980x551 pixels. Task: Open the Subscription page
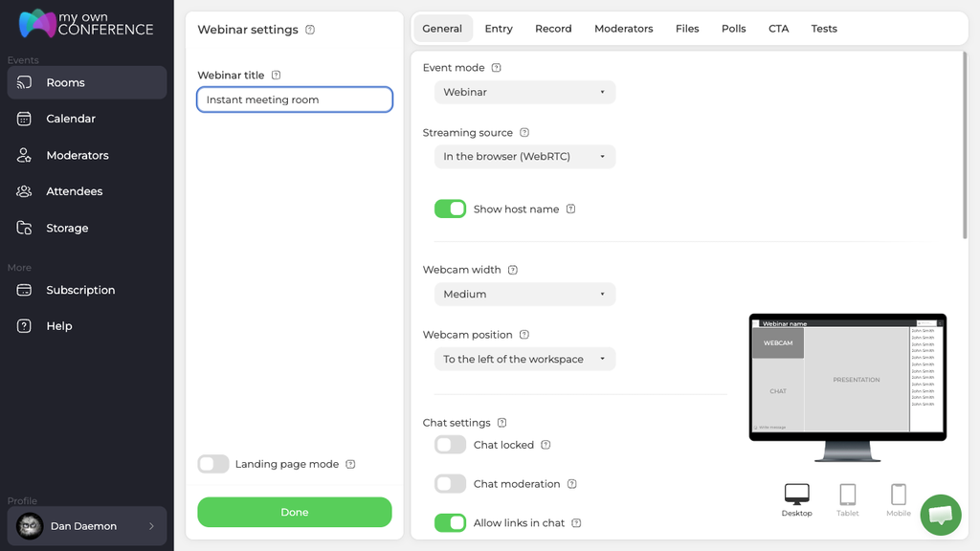pyautogui.click(x=87, y=290)
